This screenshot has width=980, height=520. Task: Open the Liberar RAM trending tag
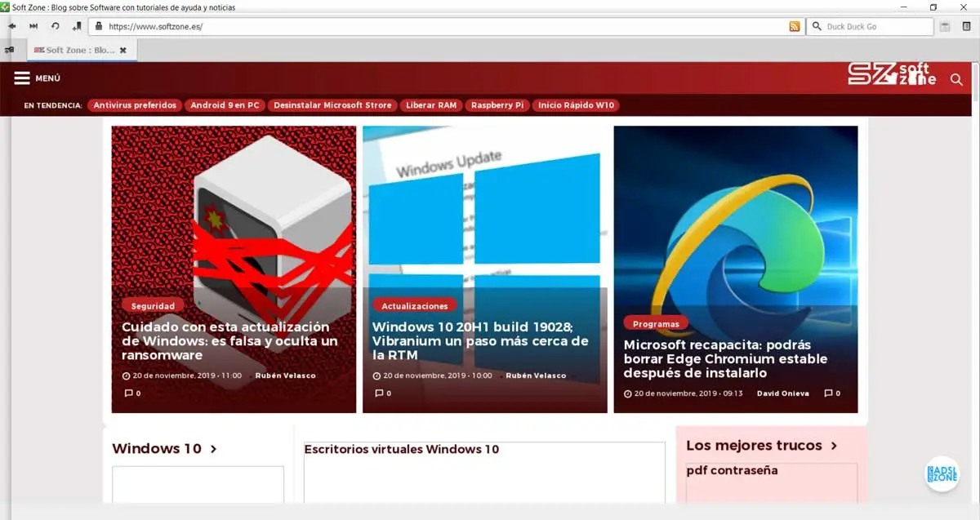pos(431,105)
